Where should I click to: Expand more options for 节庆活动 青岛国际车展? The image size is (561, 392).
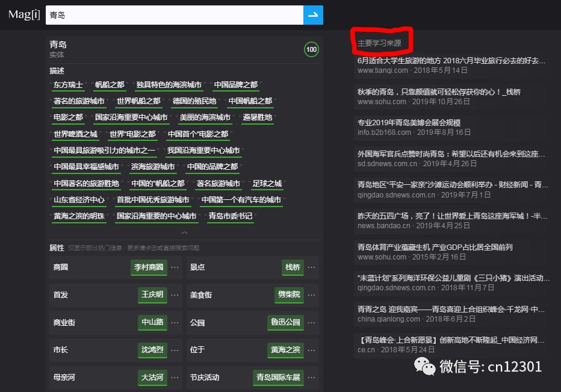(x=311, y=378)
